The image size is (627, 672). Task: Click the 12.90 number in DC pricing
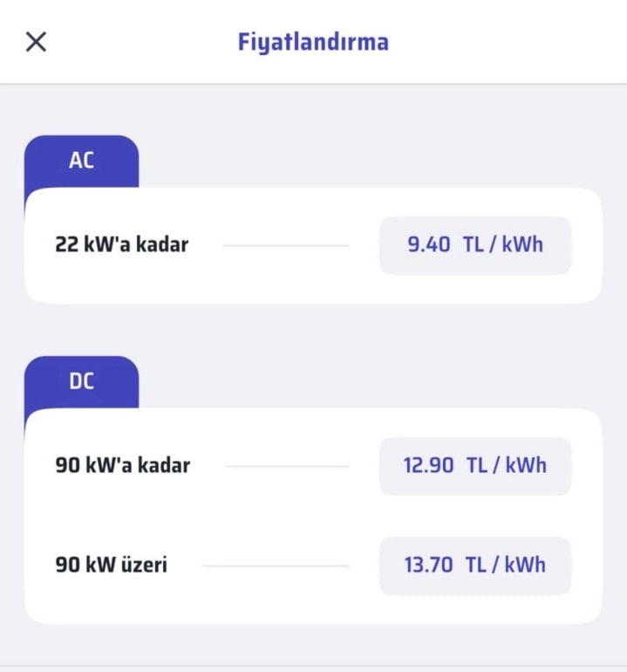point(429,465)
